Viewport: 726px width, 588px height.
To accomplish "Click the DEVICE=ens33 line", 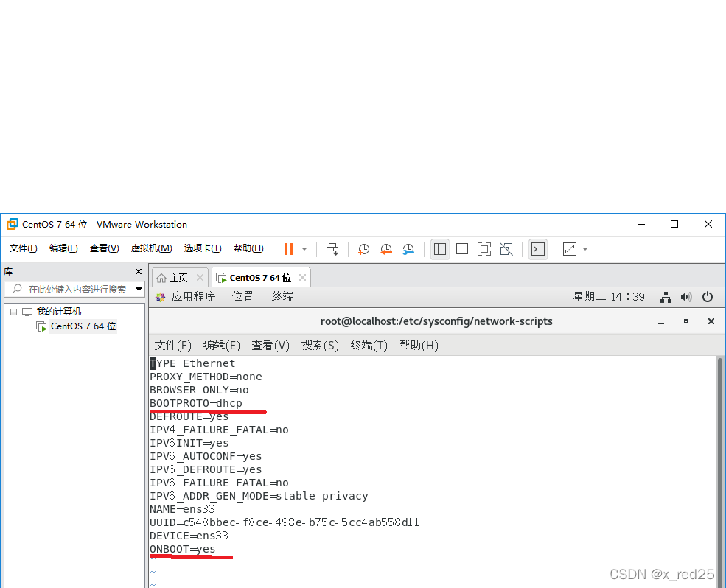I will coord(189,536).
